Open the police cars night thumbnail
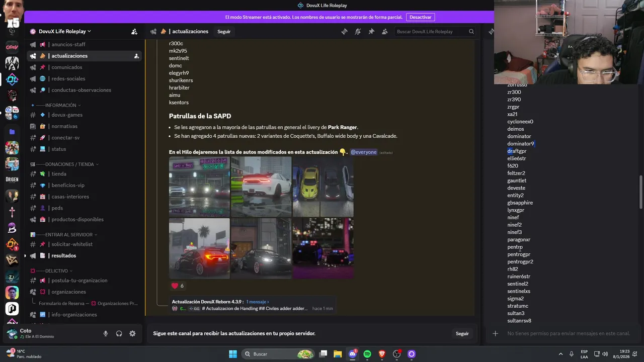Image resolution: width=644 pixels, height=362 pixels. coord(323,248)
